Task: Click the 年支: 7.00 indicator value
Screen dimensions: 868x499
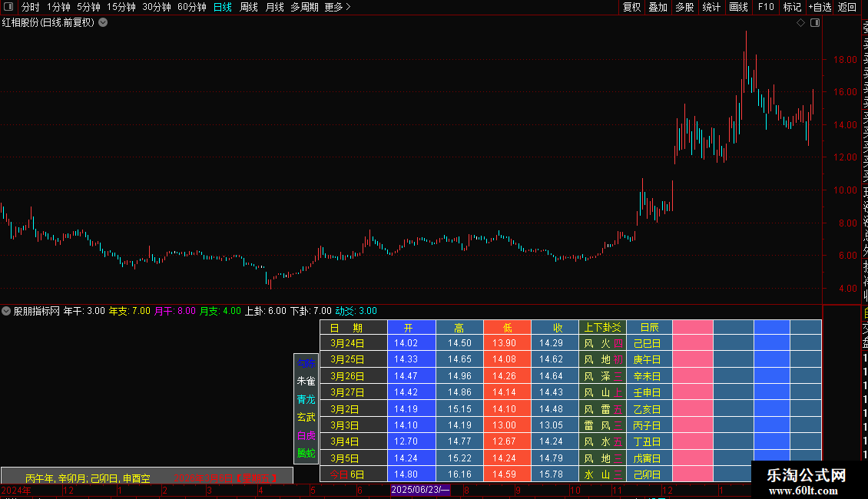Action: pos(130,311)
